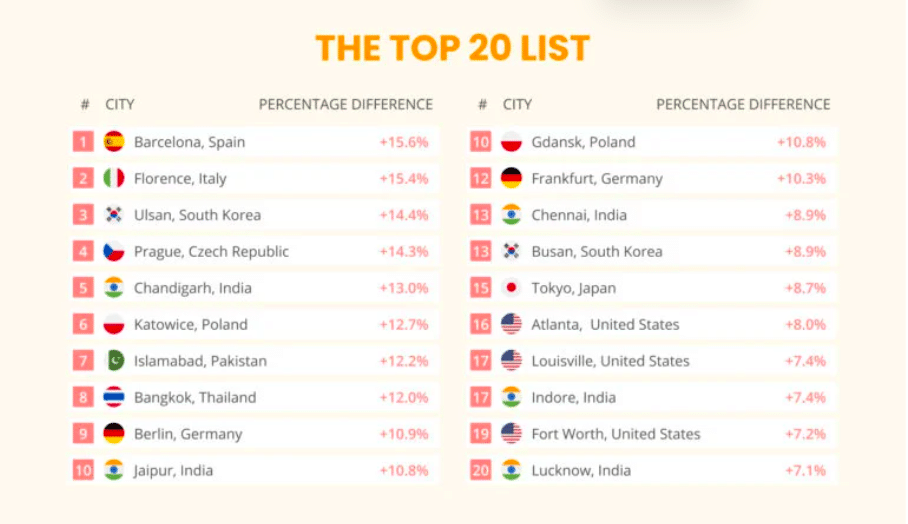This screenshot has width=908, height=524.
Task: Click the Czech flag next to Prague
Action: coord(114,251)
